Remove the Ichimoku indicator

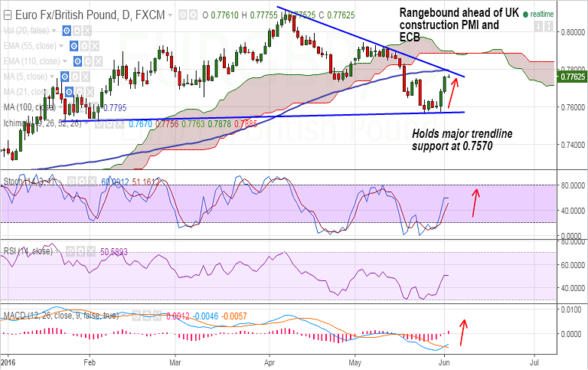pyautogui.click(x=120, y=123)
